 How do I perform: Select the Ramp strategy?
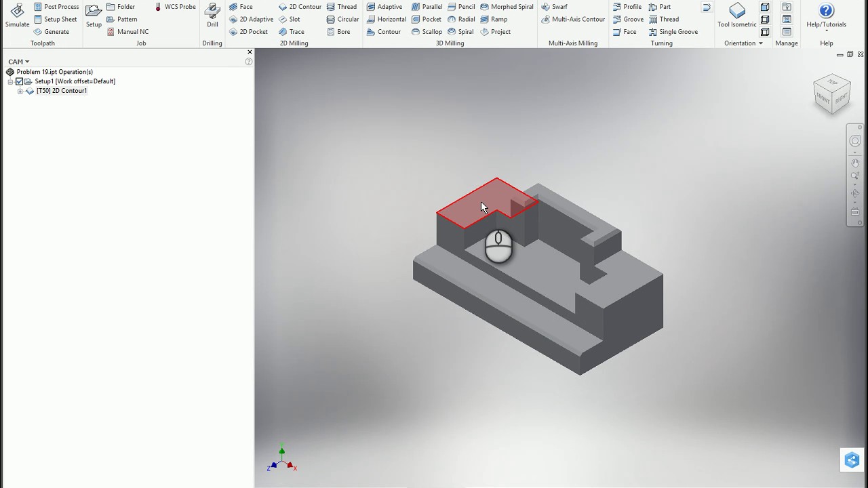coord(494,19)
